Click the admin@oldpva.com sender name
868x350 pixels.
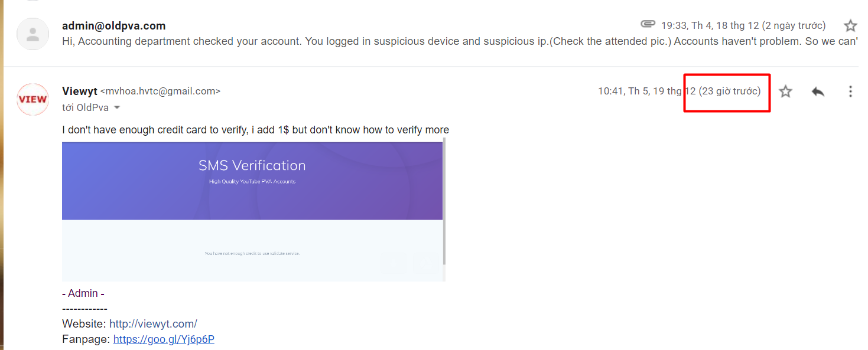114,26
